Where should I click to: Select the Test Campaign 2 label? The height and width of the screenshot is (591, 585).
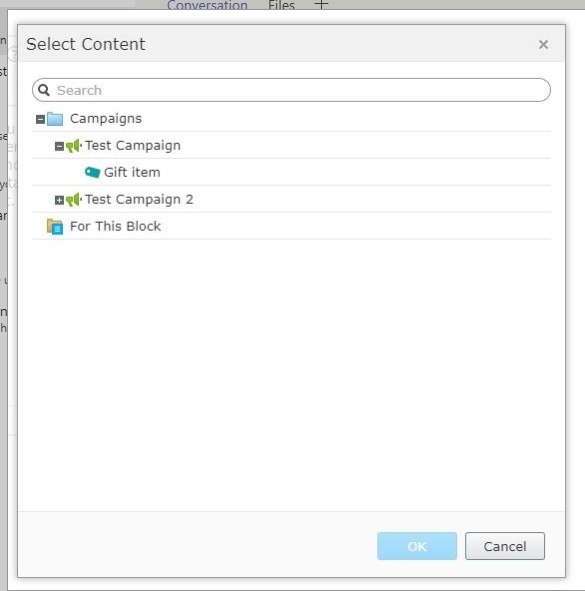139,199
